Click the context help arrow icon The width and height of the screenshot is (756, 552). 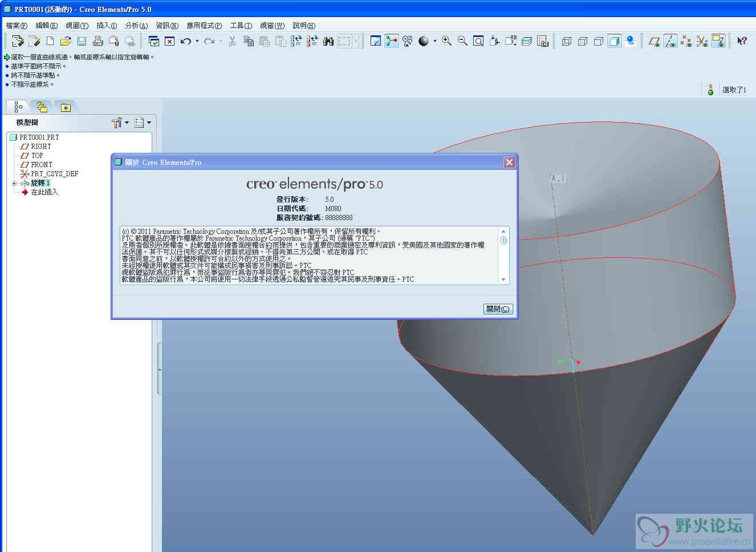(x=742, y=41)
